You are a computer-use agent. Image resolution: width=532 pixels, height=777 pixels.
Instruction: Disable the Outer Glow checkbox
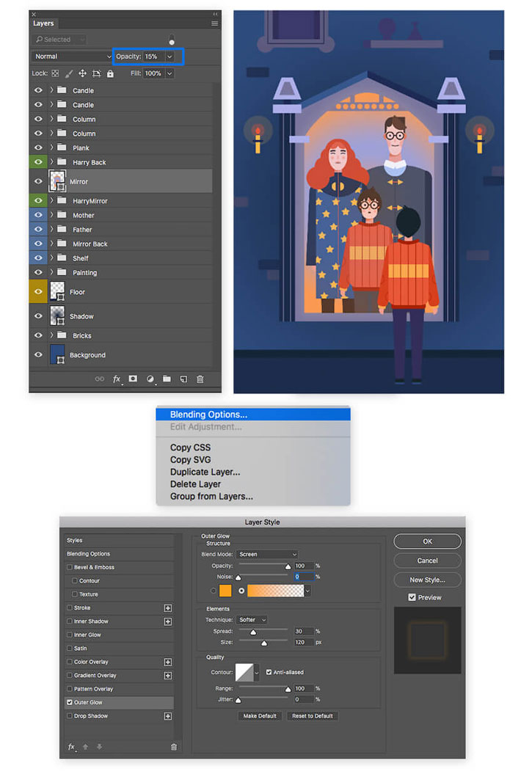click(70, 703)
